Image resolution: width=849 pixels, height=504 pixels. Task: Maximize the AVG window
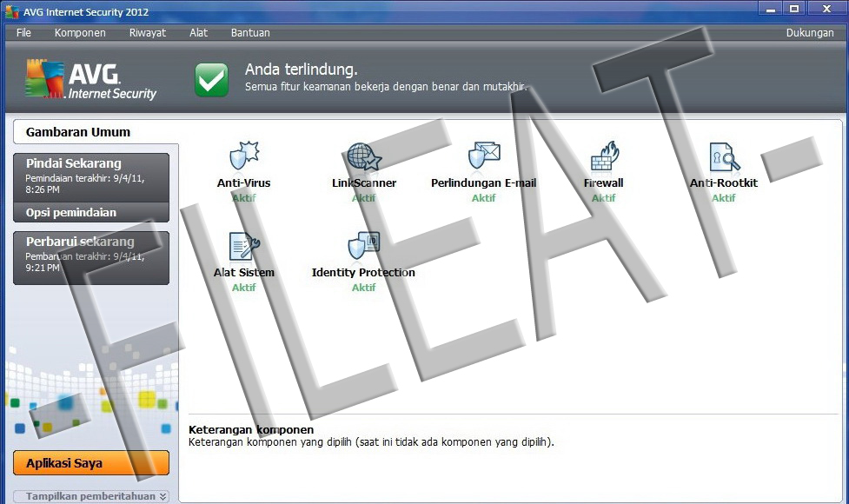coord(794,9)
